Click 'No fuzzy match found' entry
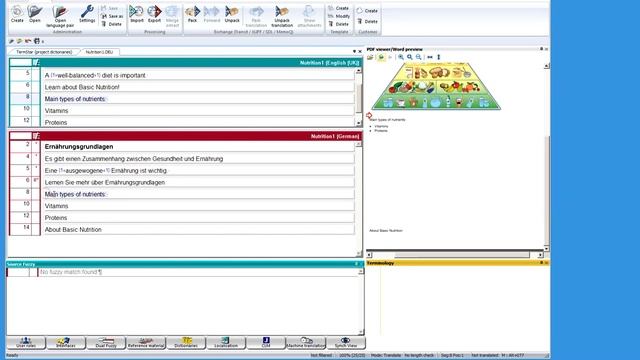The image size is (640, 360). (x=71, y=272)
